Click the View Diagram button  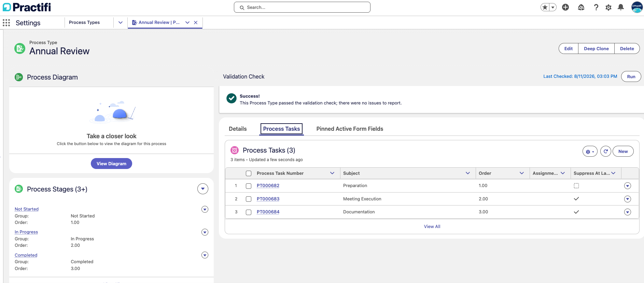tap(111, 164)
